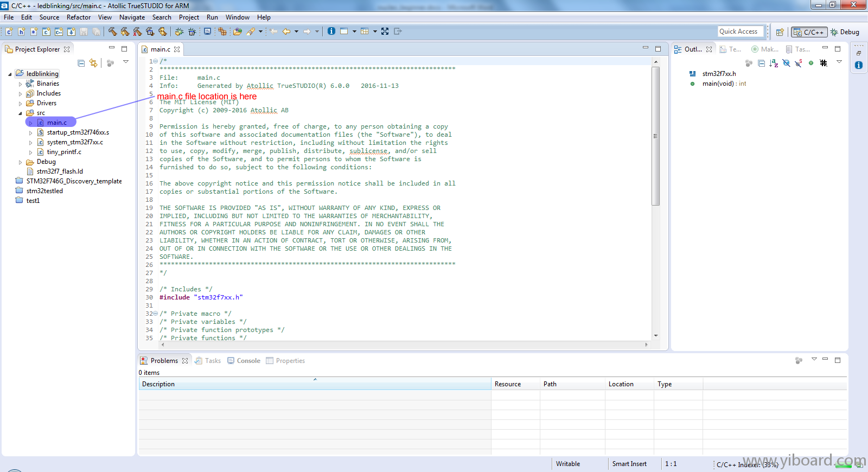Viewport: 868px width, 472px height.
Task: Click the Open Element folder icon
Action: (237, 31)
